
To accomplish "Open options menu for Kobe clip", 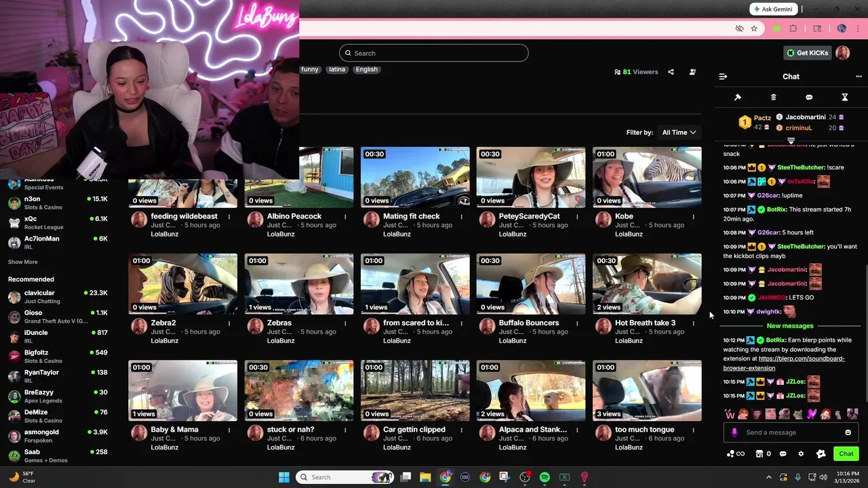I will pos(693,217).
